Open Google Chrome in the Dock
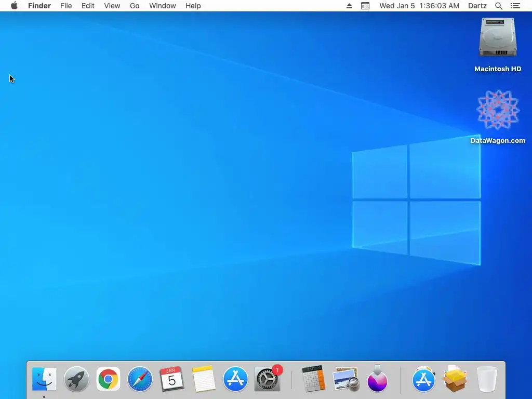The image size is (532, 399). click(108, 379)
